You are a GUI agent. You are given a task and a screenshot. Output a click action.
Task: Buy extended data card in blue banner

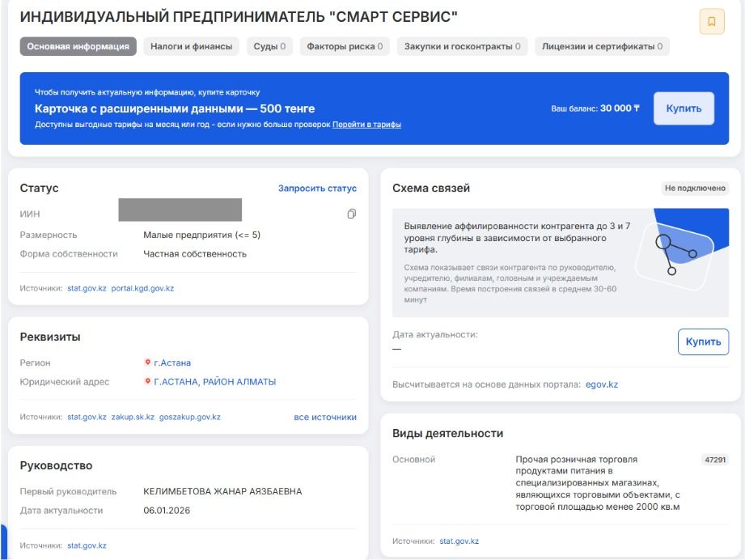[x=684, y=108]
